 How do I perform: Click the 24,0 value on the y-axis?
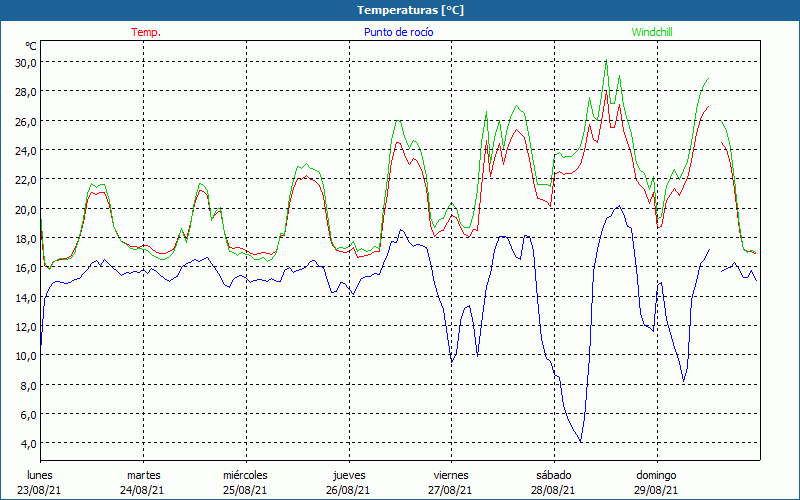pos(26,151)
